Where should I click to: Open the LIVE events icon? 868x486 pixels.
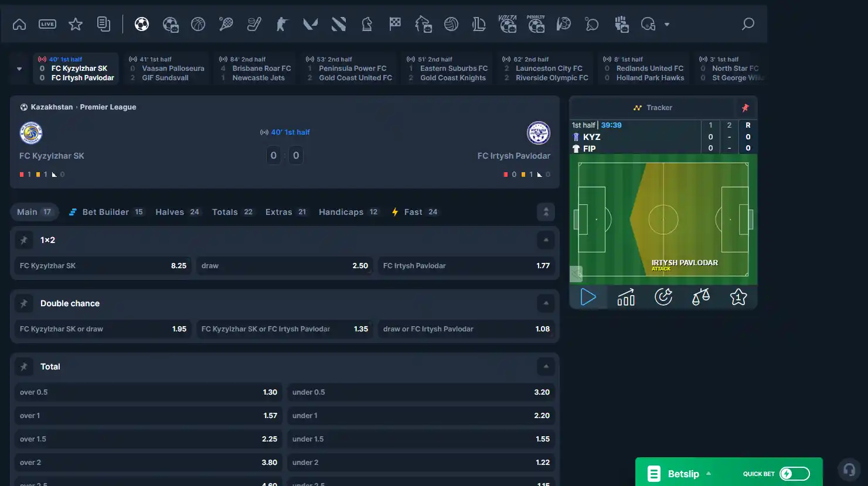pos(47,24)
